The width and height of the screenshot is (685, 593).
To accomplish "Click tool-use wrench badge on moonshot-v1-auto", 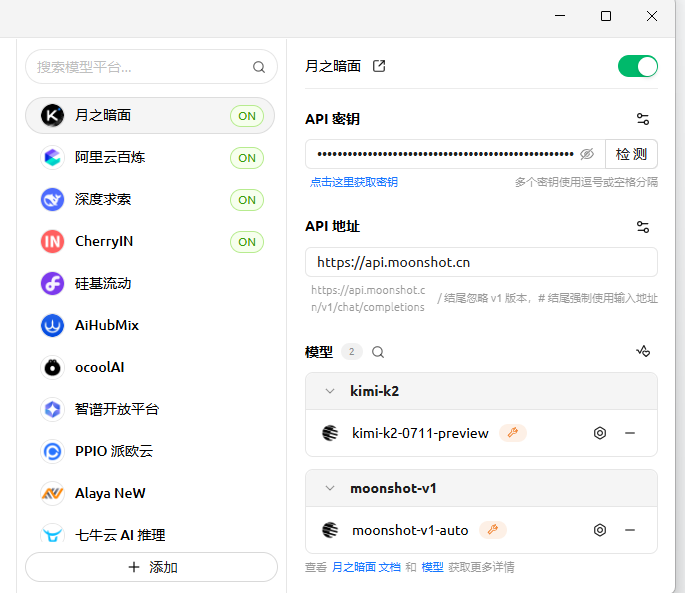I will pos(493,530).
